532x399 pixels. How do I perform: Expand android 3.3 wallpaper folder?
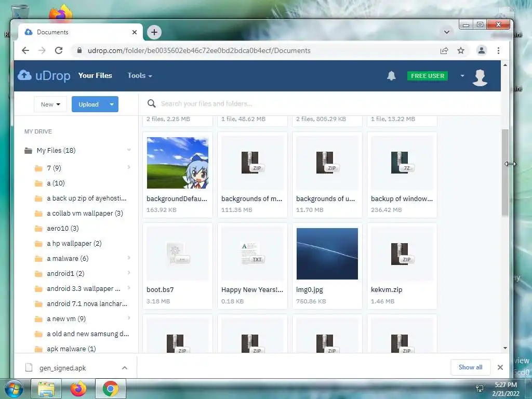[129, 288]
